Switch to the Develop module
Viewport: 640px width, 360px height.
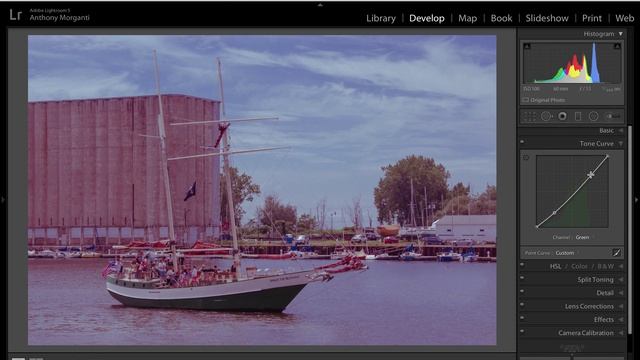pyautogui.click(x=427, y=18)
